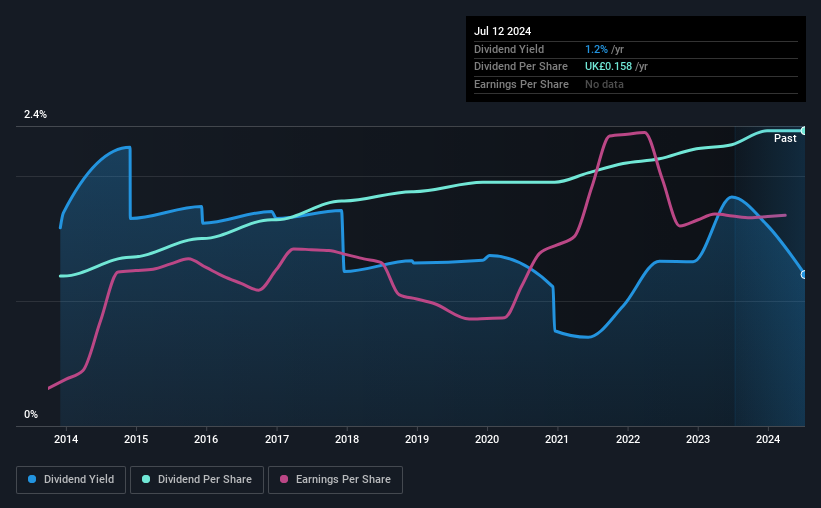The width and height of the screenshot is (821, 508).
Task: Click the teal Dividend Per Share legend dot
Action: [x=146, y=479]
